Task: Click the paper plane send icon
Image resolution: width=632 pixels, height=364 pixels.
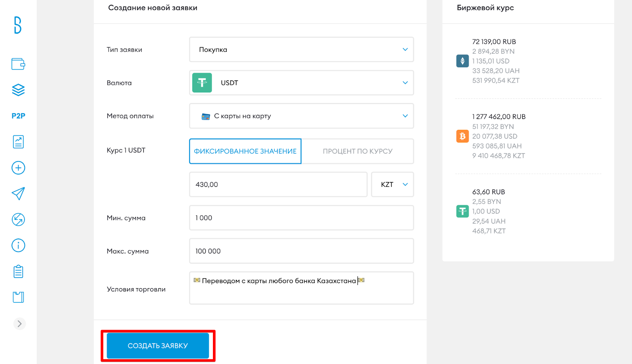Action: 18,193
